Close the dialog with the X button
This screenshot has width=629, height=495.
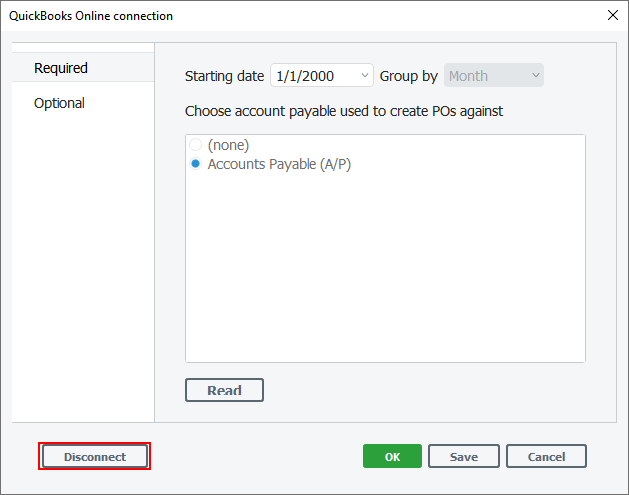(x=612, y=15)
